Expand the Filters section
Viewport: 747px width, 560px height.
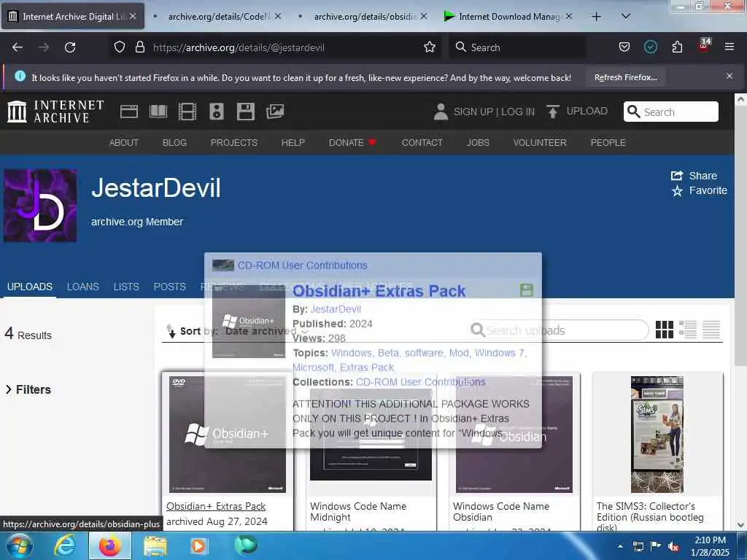pyautogui.click(x=28, y=389)
